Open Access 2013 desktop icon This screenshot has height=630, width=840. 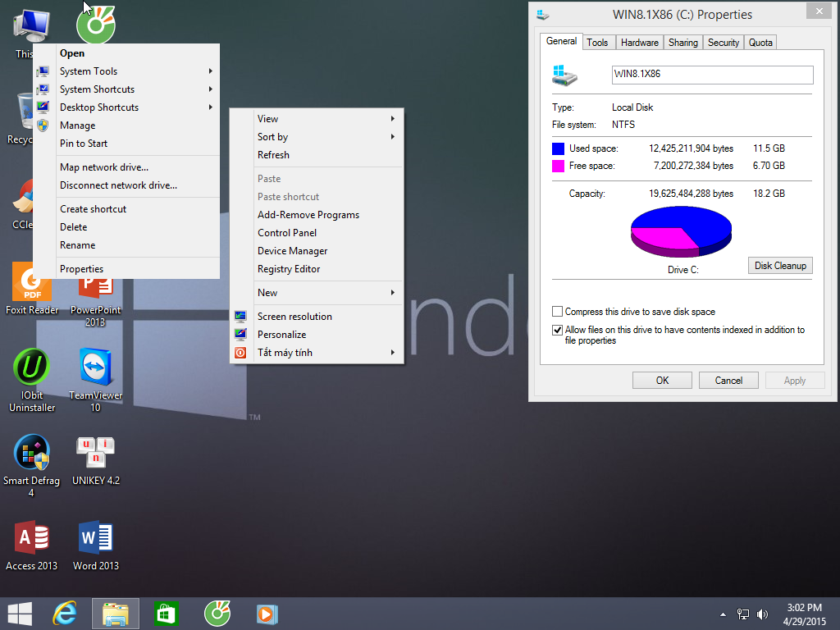32,539
